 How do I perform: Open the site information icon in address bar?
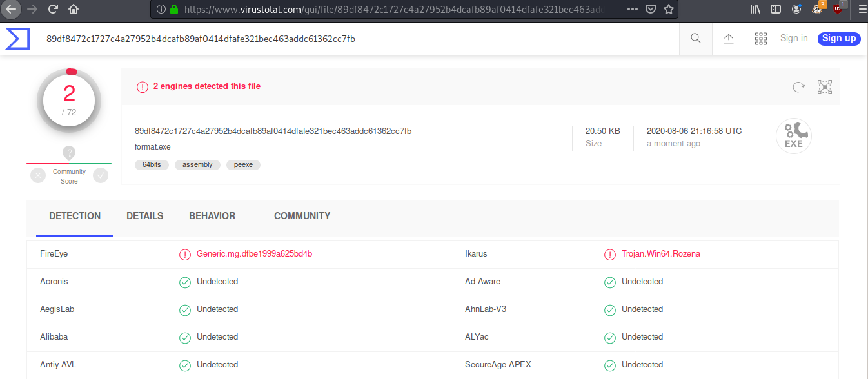click(x=161, y=10)
